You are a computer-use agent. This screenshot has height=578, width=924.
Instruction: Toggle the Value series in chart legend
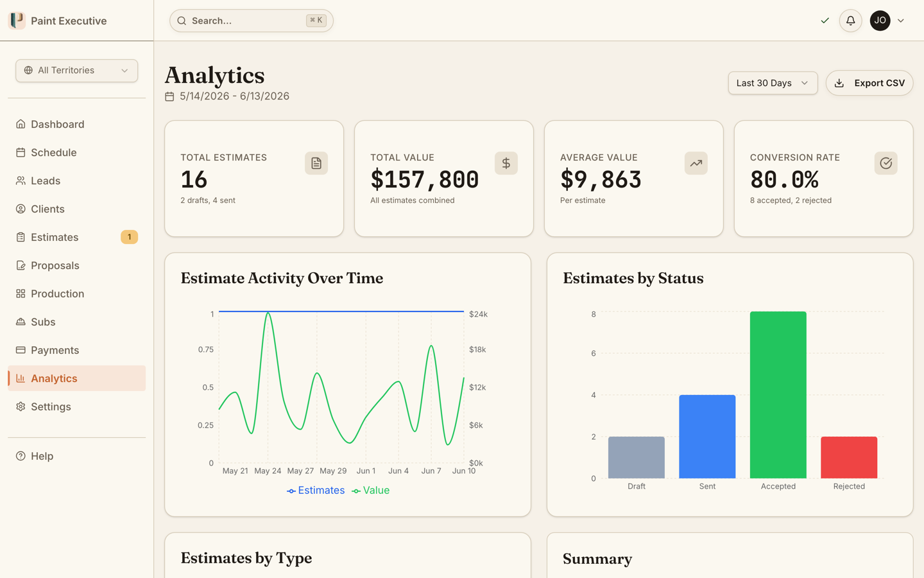pos(371,490)
